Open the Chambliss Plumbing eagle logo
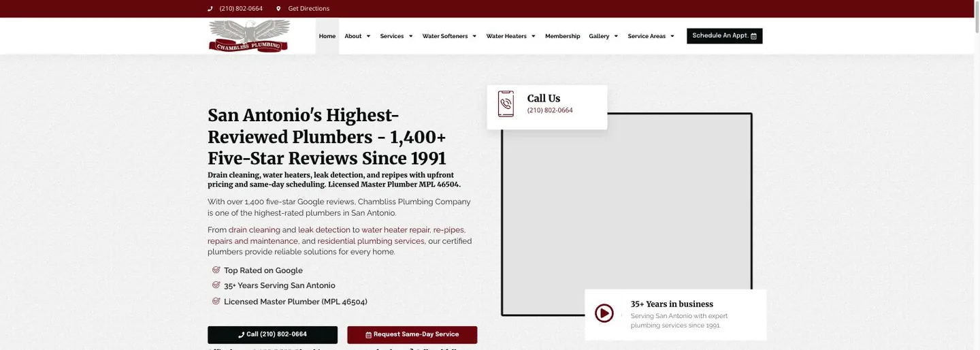980x350 pixels. pyautogui.click(x=249, y=36)
